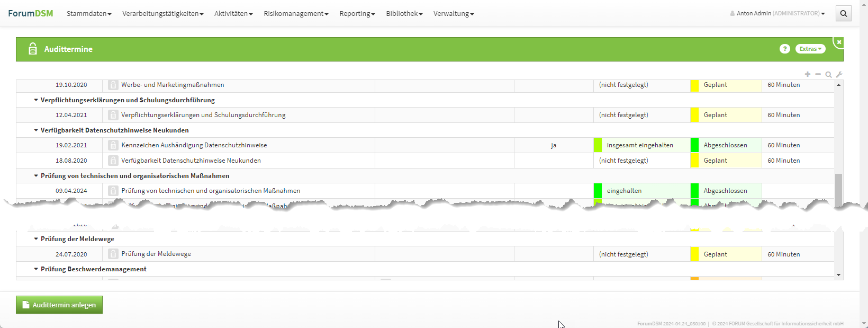Select Kennzeichen Aushändigung Datenschutzhinweise text
Screen dimensions: 868x328
click(194, 145)
